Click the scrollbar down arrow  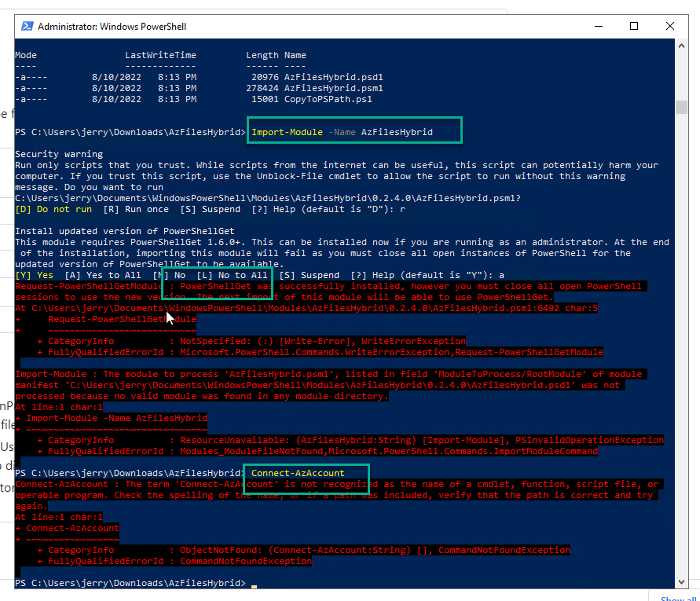pyautogui.click(x=681, y=582)
